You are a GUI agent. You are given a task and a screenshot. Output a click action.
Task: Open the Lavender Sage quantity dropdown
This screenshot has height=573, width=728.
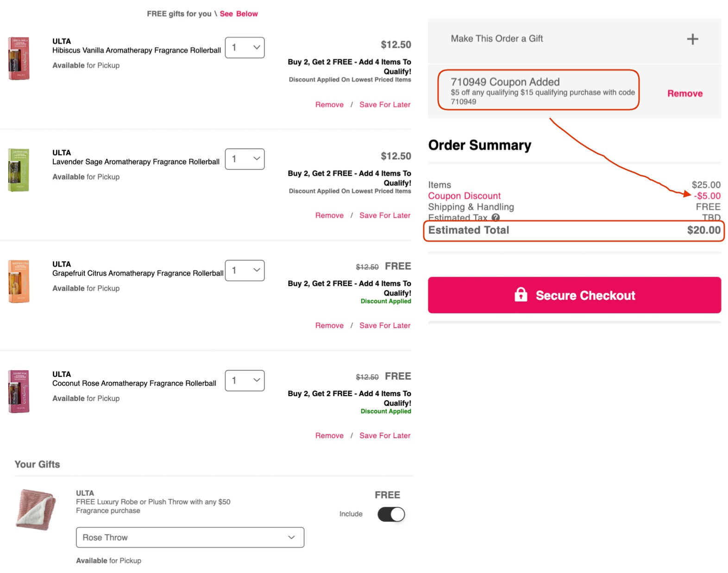(x=245, y=159)
